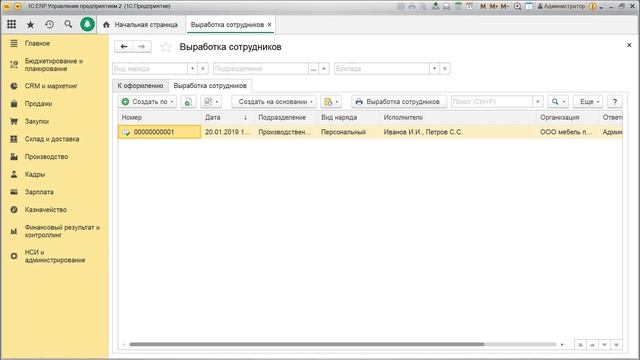The image size is (640, 360).
Task: Open the sections grid menu icon
Action: (11, 24)
